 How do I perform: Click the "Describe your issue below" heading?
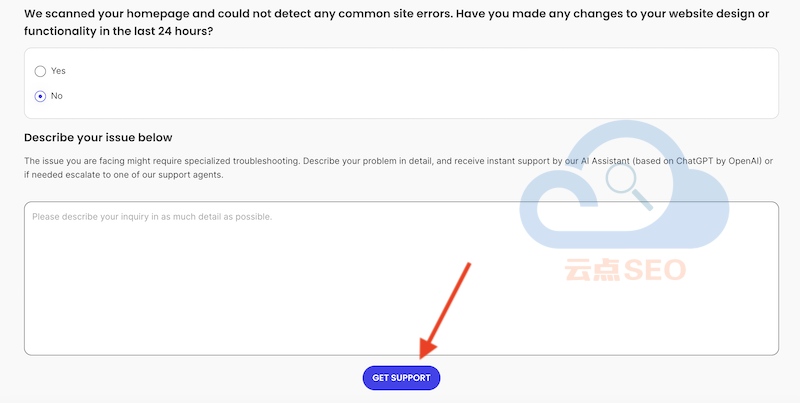tap(98, 137)
